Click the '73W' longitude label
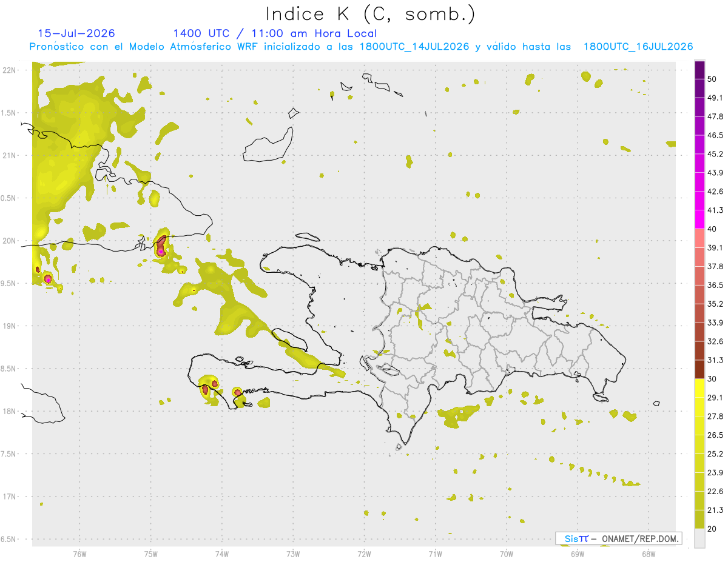 click(293, 554)
